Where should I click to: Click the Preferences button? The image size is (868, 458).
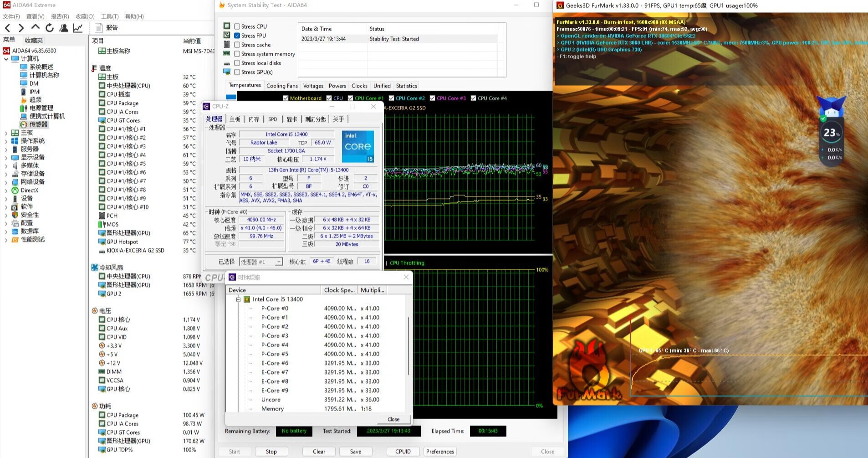pyautogui.click(x=439, y=452)
